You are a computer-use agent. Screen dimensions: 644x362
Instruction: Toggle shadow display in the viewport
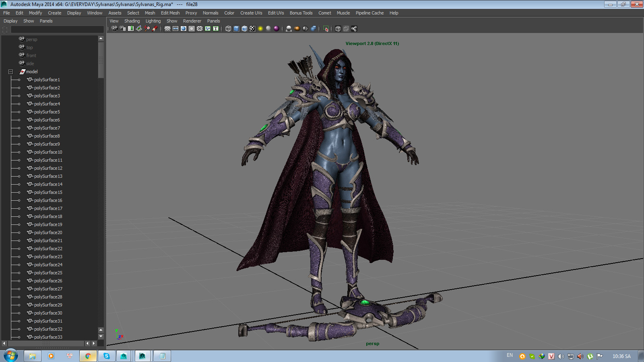pos(289,29)
